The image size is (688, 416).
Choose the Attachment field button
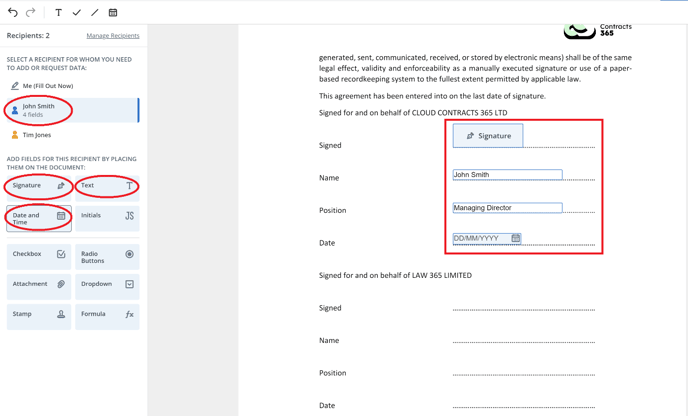39,287
